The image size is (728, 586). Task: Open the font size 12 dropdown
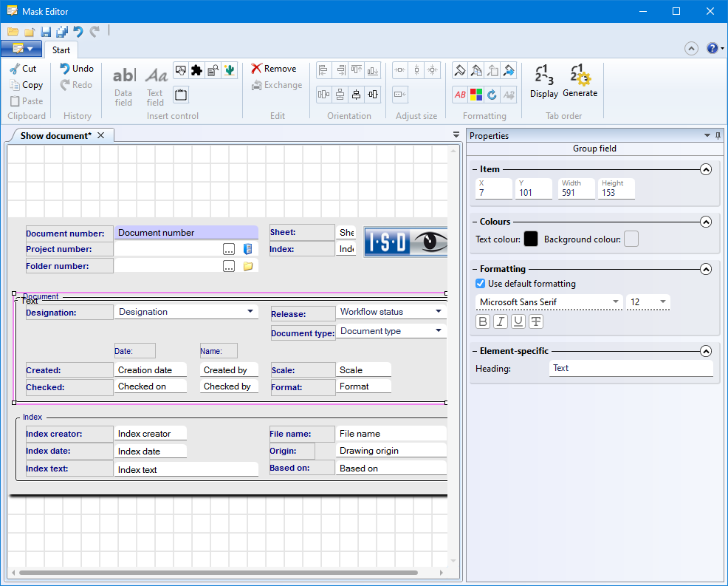point(663,302)
